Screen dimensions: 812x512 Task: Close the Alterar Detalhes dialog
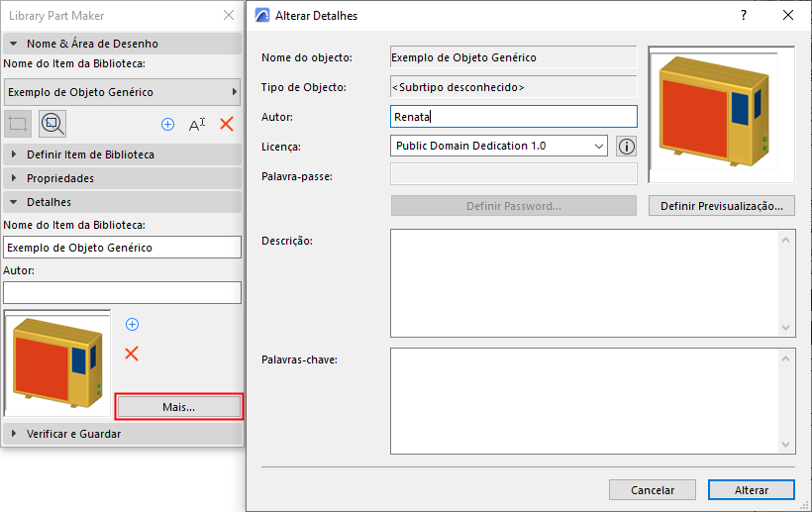[787, 15]
